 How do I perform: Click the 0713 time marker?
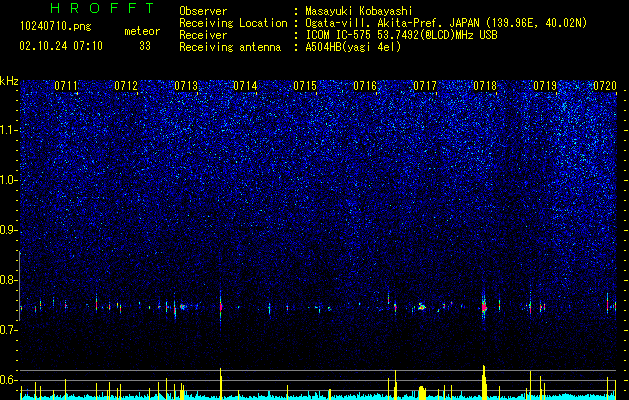click(186, 86)
